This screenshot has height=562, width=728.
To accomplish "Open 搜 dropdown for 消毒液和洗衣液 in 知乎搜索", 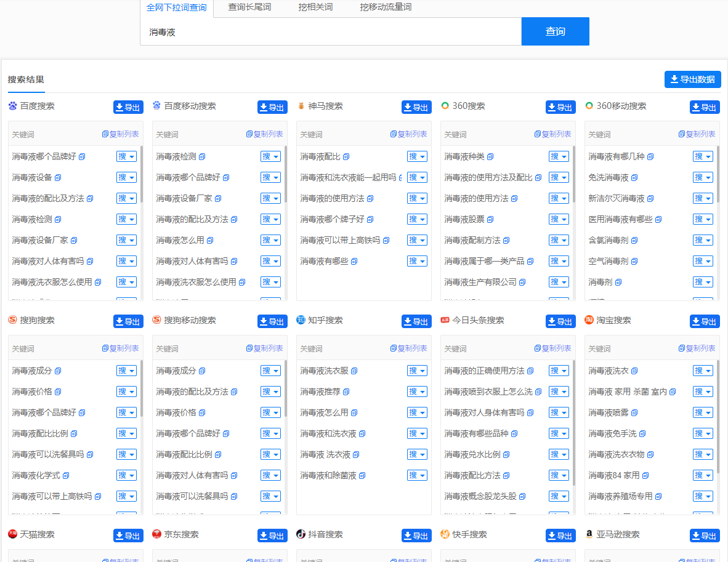I will pyautogui.click(x=417, y=433).
